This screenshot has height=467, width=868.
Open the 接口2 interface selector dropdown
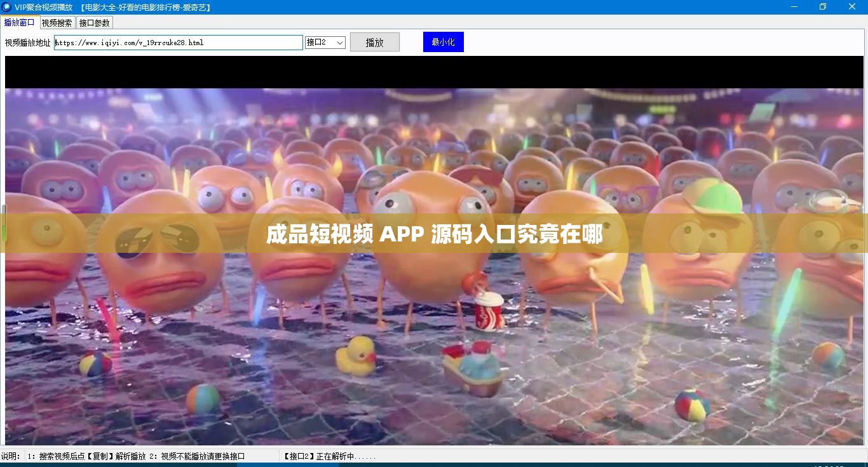coord(324,42)
